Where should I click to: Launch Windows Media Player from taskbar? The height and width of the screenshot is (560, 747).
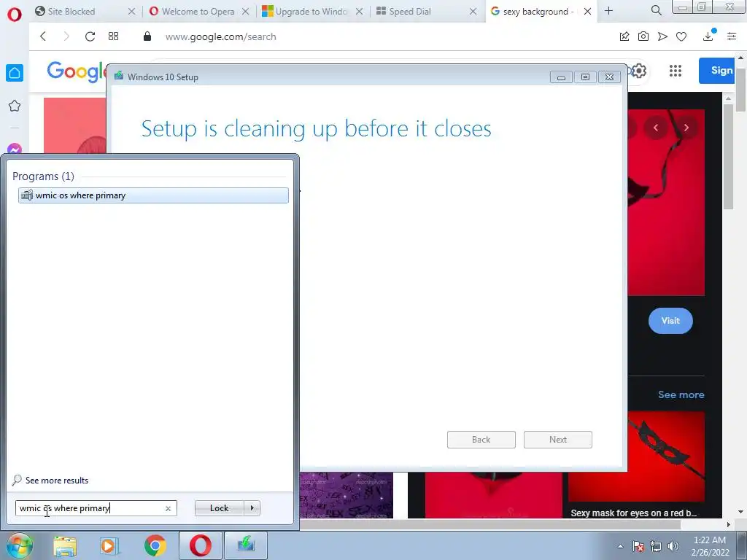tap(109, 545)
